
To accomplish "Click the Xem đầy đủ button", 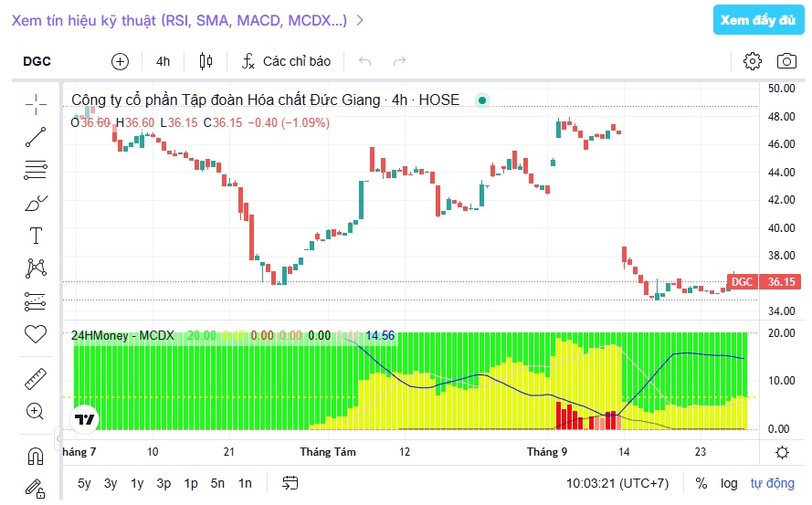I will tap(758, 20).
